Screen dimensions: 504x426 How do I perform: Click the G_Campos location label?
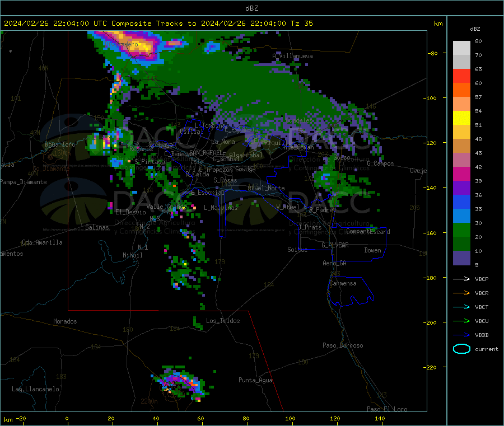tap(380, 163)
